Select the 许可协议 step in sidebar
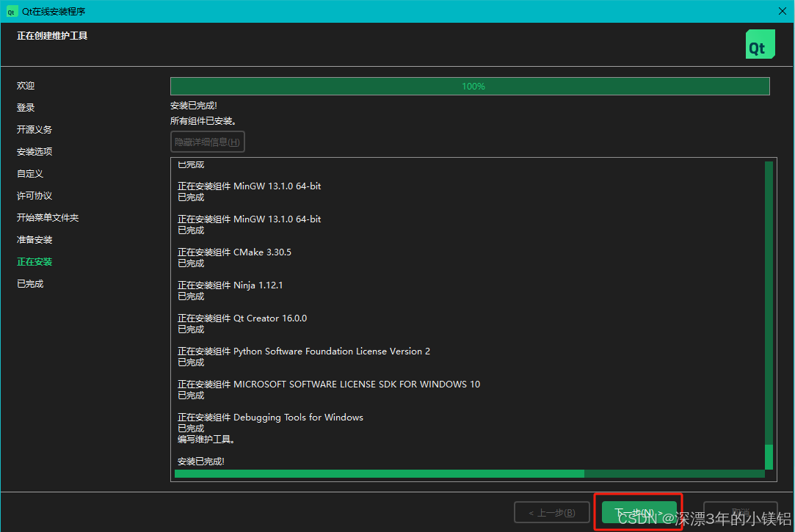795x532 pixels. click(x=35, y=196)
